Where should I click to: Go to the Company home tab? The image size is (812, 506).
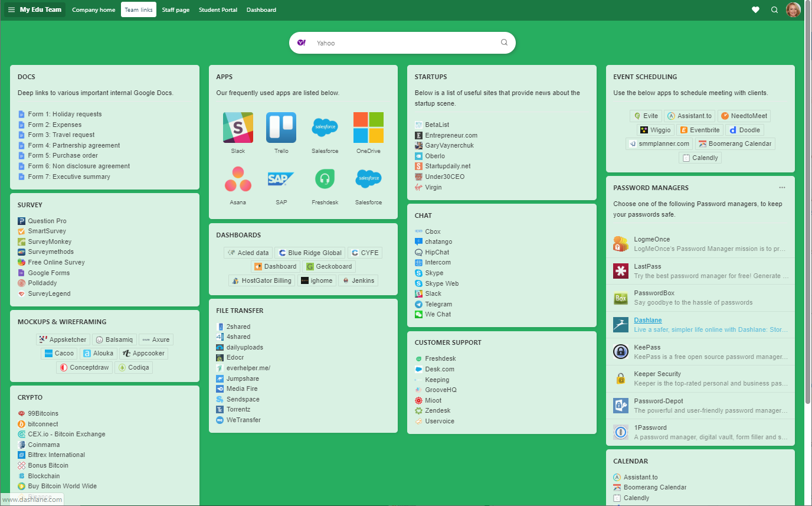click(94, 9)
